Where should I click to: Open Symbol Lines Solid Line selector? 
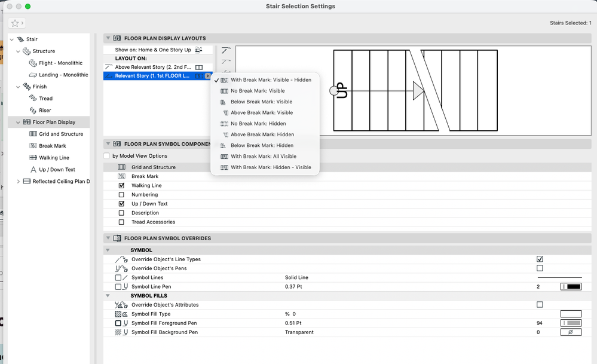tap(559, 277)
